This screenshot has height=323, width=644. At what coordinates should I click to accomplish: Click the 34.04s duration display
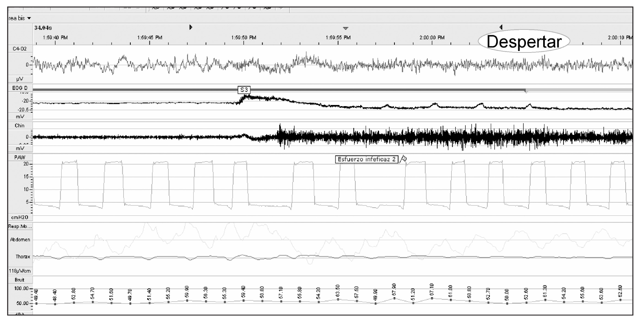click(x=43, y=28)
